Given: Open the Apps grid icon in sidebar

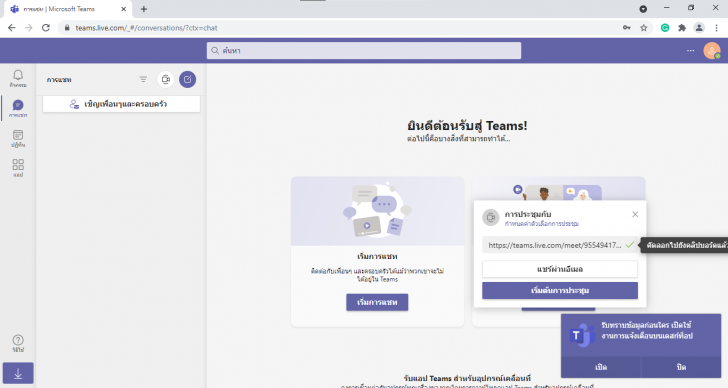Looking at the screenshot, I should coord(18,168).
